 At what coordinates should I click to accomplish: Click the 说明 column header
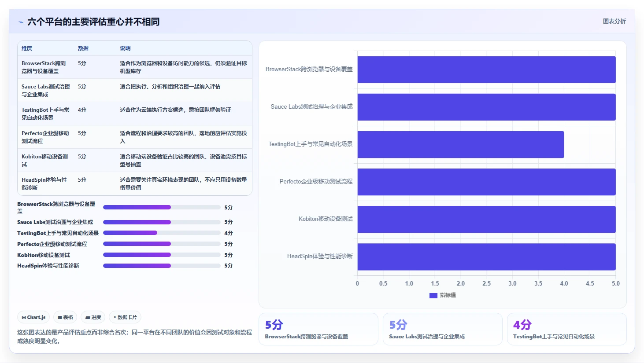point(126,48)
